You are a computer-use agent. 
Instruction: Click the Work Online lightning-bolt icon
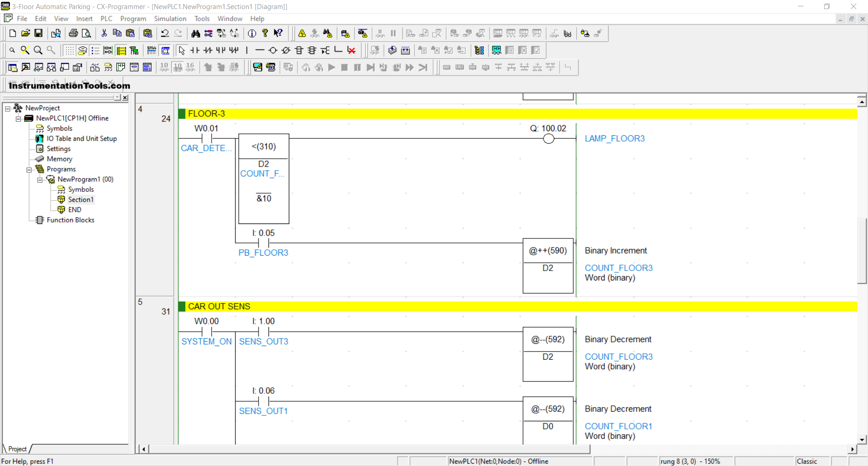click(302, 33)
